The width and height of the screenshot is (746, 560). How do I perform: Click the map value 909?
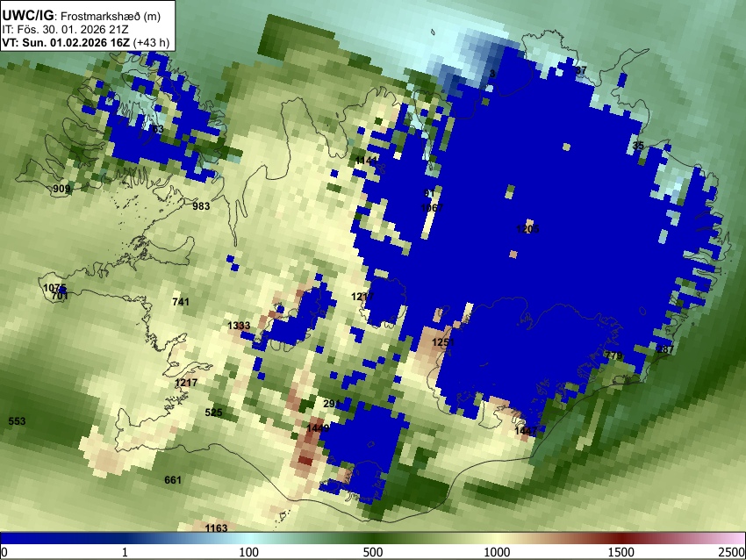pyautogui.click(x=61, y=189)
